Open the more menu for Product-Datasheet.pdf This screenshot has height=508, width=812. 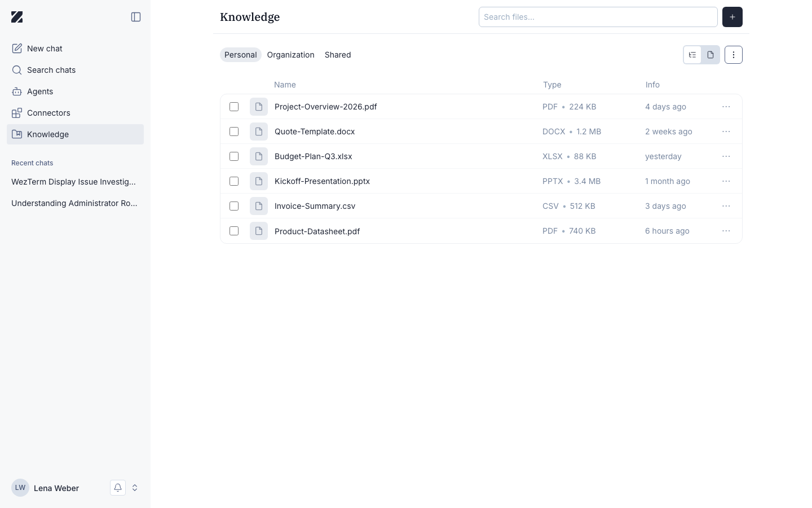click(726, 231)
